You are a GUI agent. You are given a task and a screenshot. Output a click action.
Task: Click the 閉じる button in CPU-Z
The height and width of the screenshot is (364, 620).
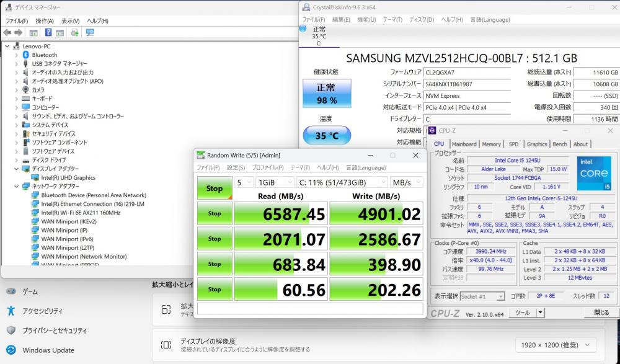pyautogui.click(x=601, y=313)
